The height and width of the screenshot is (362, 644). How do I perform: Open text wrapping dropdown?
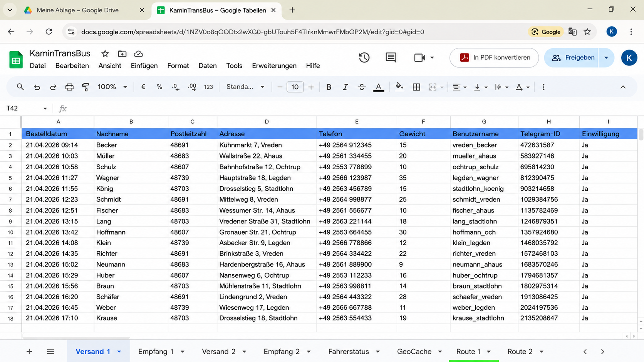click(x=501, y=87)
